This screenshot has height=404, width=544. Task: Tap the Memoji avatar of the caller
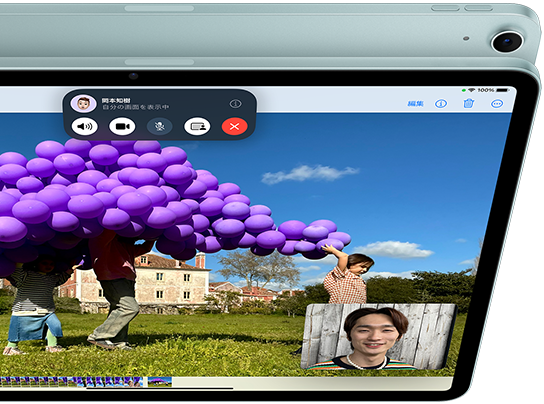tap(83, 103)
